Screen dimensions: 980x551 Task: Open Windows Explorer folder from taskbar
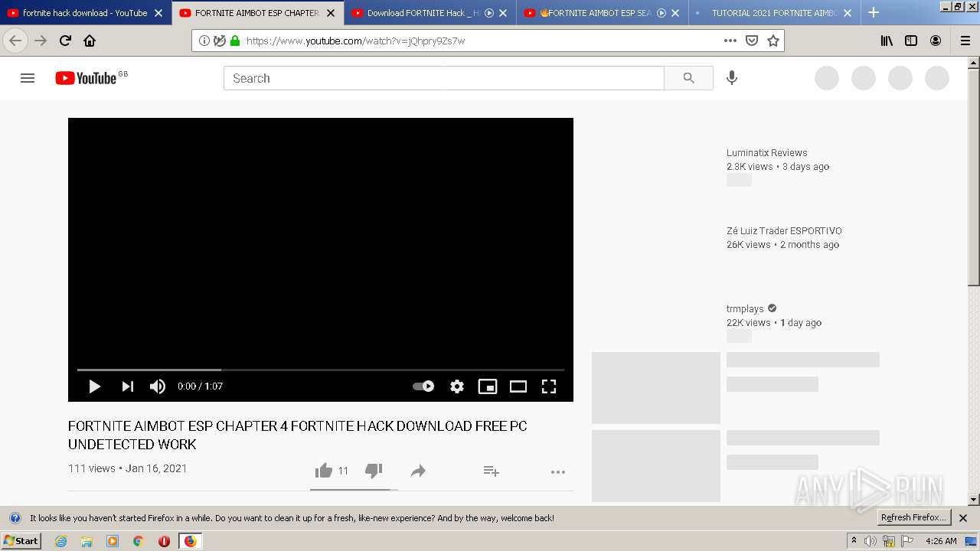87,541
